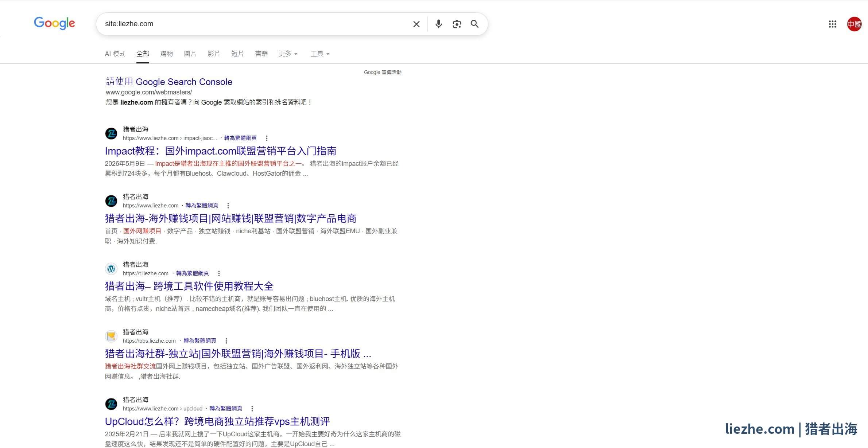The width and height of the screenshot is (868, 448).
Task: Open UpCloud怎么样 result title
Action: pyautogui.click(x=217, y=421)
